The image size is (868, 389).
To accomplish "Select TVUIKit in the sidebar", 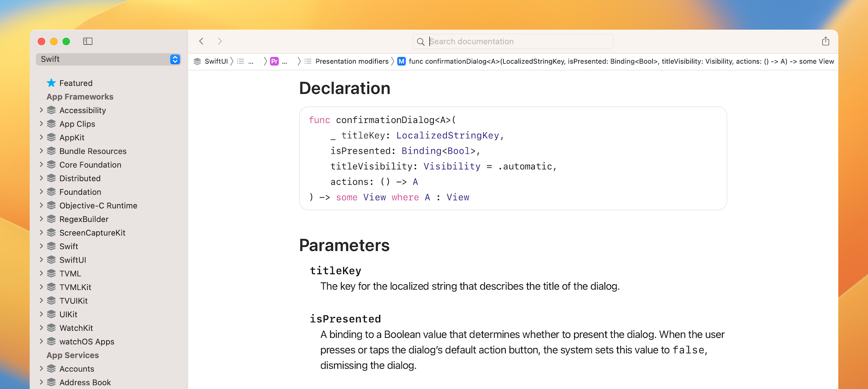I will (74, 300).
